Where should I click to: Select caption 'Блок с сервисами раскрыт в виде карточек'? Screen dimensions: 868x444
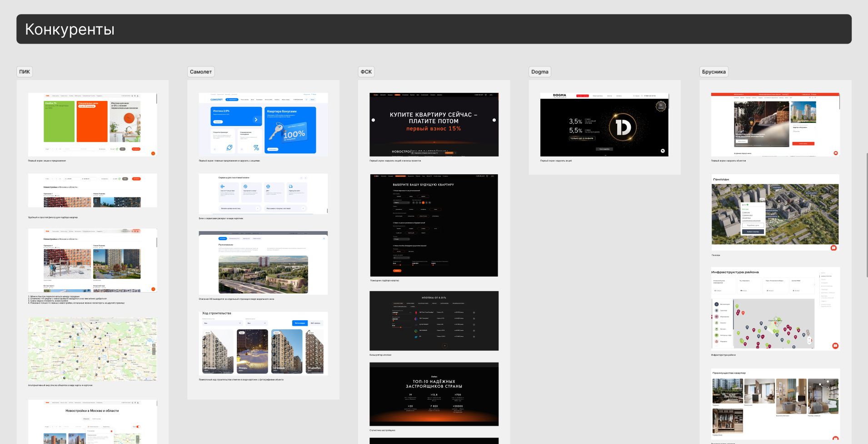[x=221, y=218]
